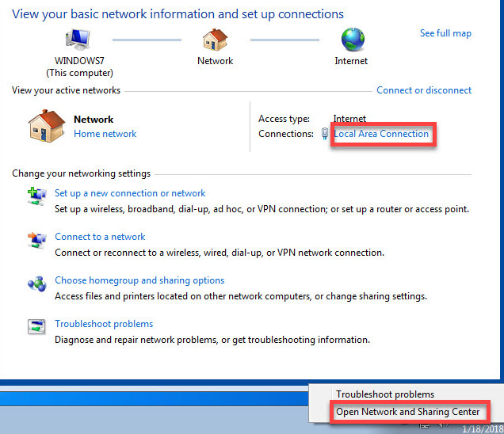Click Connect to a network link
The image size is (504, 434).
100,237
